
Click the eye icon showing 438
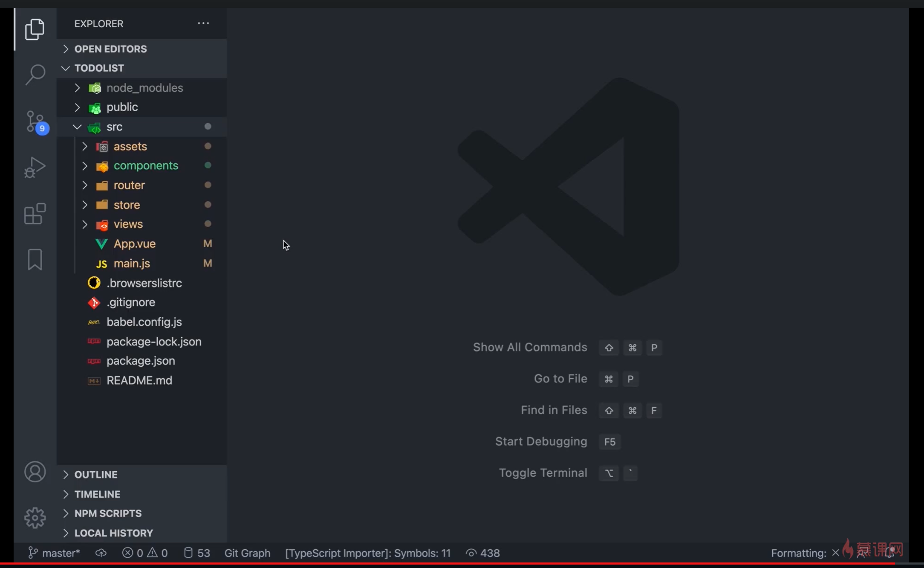point(483,553)
